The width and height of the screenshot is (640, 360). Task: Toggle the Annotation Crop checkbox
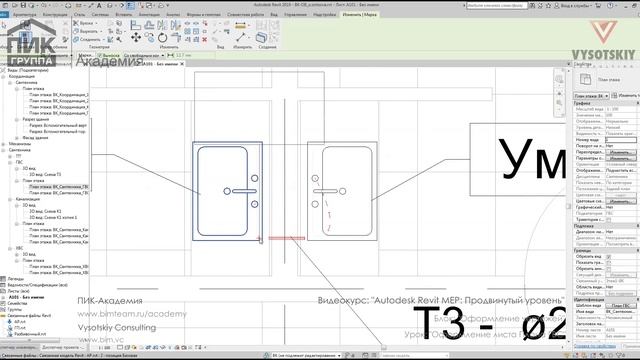[x=608, y=269]
